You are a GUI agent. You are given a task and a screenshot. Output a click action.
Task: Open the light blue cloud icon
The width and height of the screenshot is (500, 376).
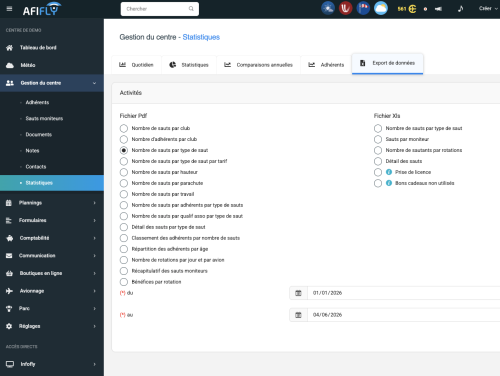(x=381, y=8)
